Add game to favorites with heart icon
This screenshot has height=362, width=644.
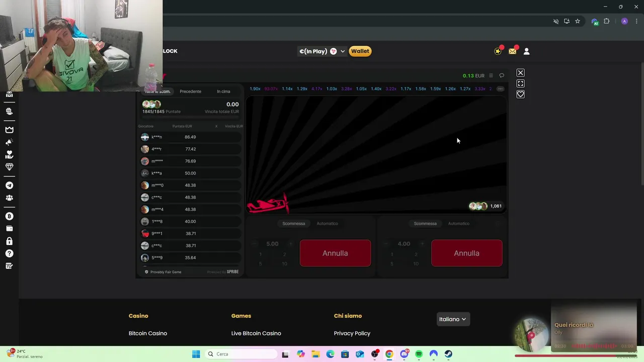coord(521,94)
